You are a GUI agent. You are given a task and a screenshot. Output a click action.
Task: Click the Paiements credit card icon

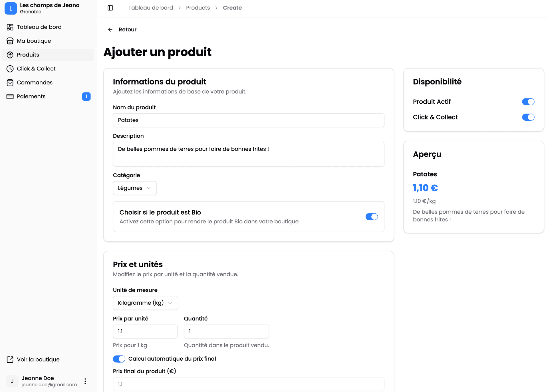click(10, 96)
